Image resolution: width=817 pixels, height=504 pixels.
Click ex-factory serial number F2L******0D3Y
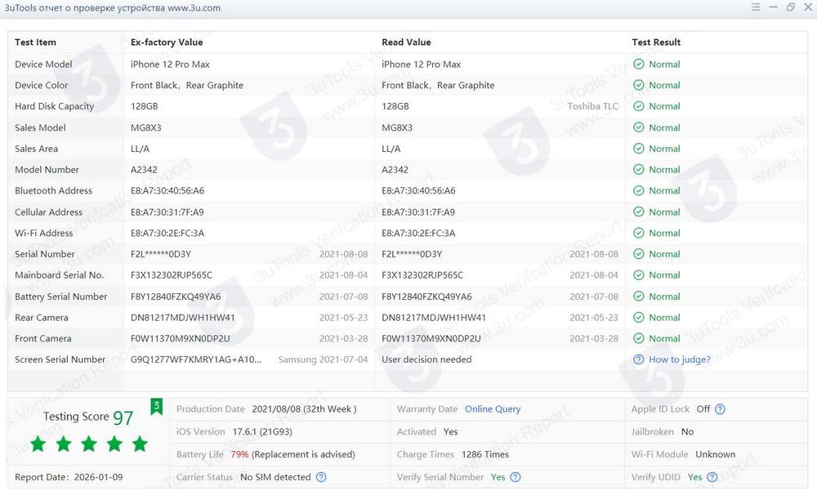(160, 254)
